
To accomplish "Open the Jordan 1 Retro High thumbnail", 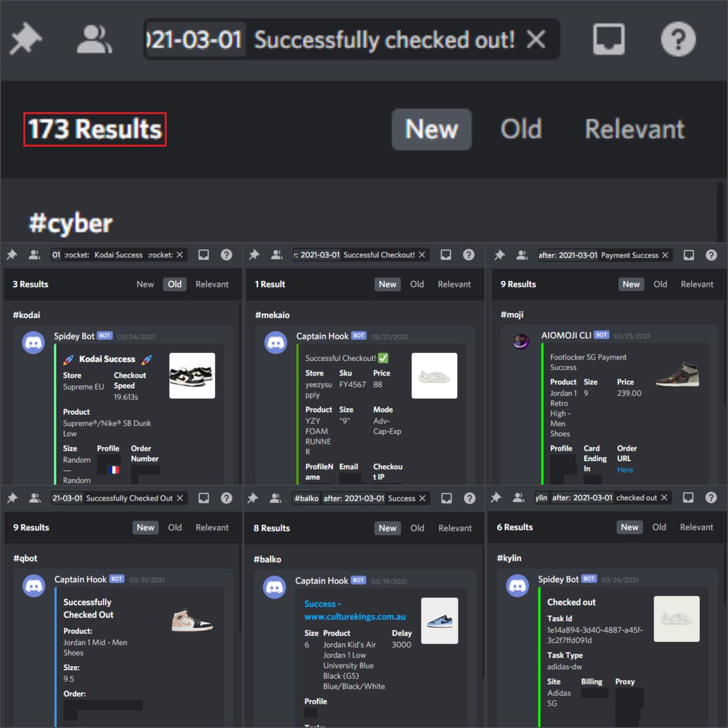I will [677, 374].
